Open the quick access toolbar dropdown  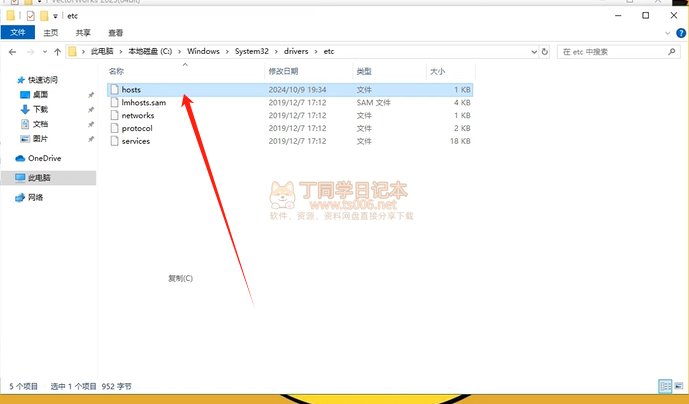(x=55, y=16)
